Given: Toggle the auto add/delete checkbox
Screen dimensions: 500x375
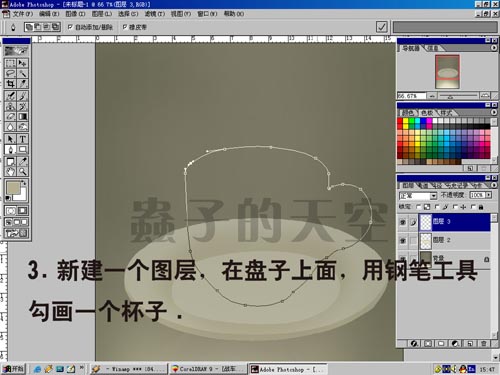Looking at the screenshot, I should tap(70, 27).
